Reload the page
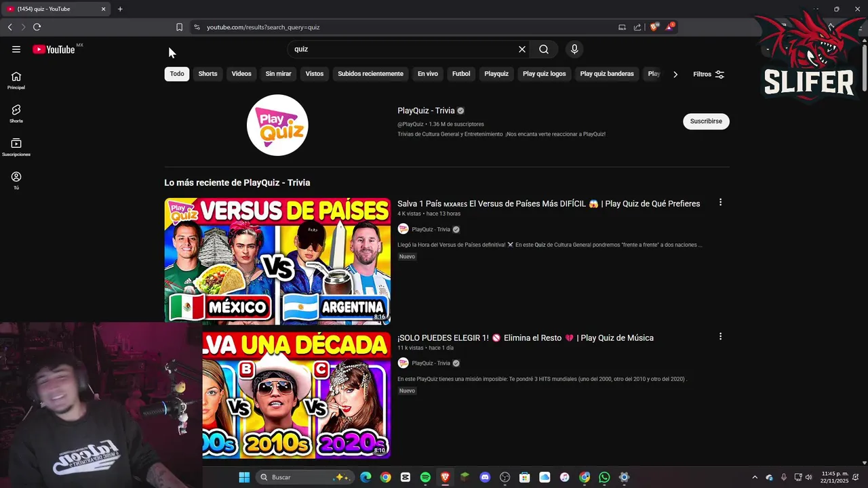Screen dimensions: 868x488 (37, 27)
